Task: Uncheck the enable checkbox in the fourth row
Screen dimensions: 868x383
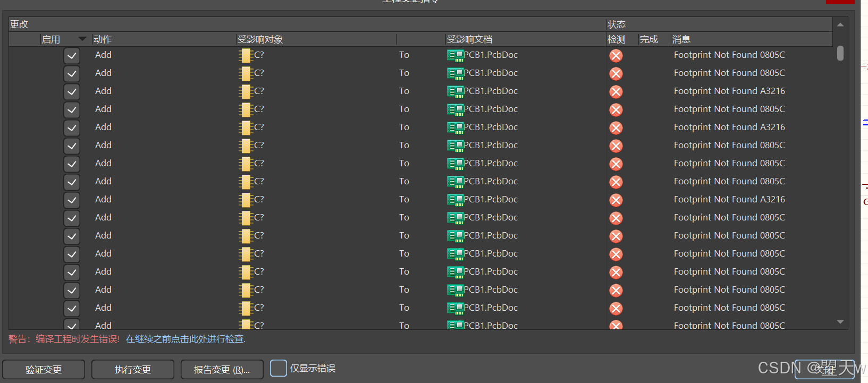Action: [72, 110]
